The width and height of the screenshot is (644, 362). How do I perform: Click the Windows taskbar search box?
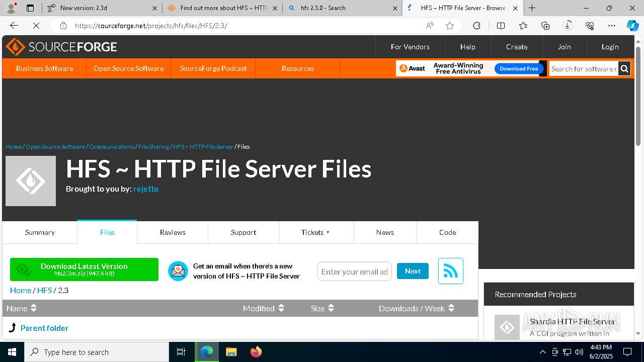click(97, 352)
